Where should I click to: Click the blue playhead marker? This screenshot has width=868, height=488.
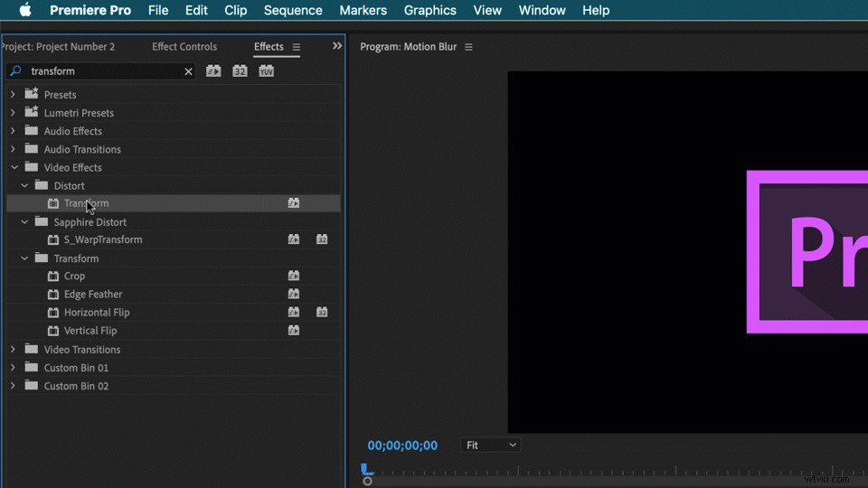366,470
